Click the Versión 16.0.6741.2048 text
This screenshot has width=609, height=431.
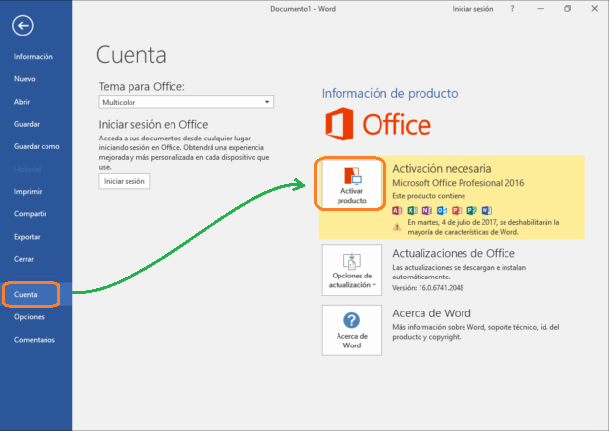pyautogui.click(x=428, y=288)
